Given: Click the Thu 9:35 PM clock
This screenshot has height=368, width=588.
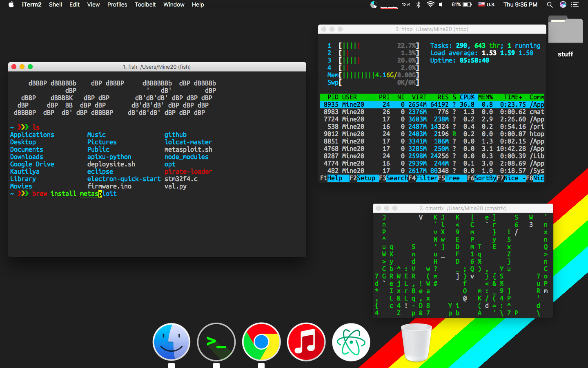Looking at the screenshot, I should point(520,4).
